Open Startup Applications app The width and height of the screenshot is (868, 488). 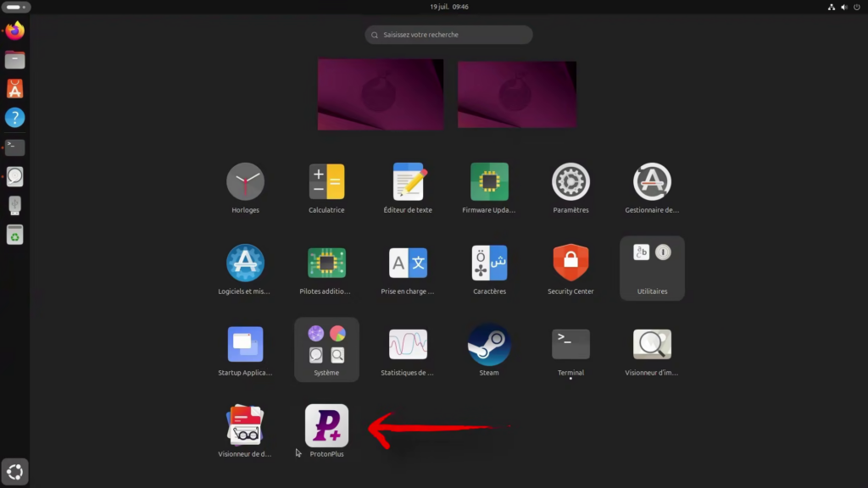pos(245,345)
